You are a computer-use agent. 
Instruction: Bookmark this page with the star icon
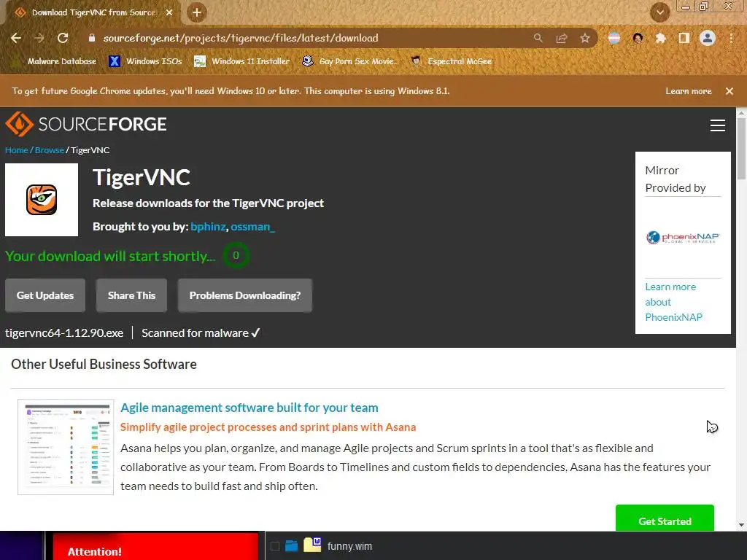coord(585,38)
